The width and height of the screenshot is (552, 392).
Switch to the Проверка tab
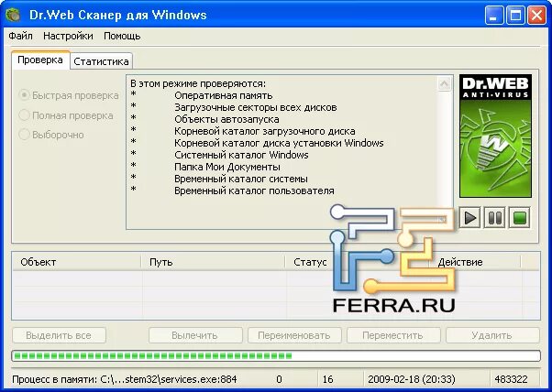pos(40,60)
